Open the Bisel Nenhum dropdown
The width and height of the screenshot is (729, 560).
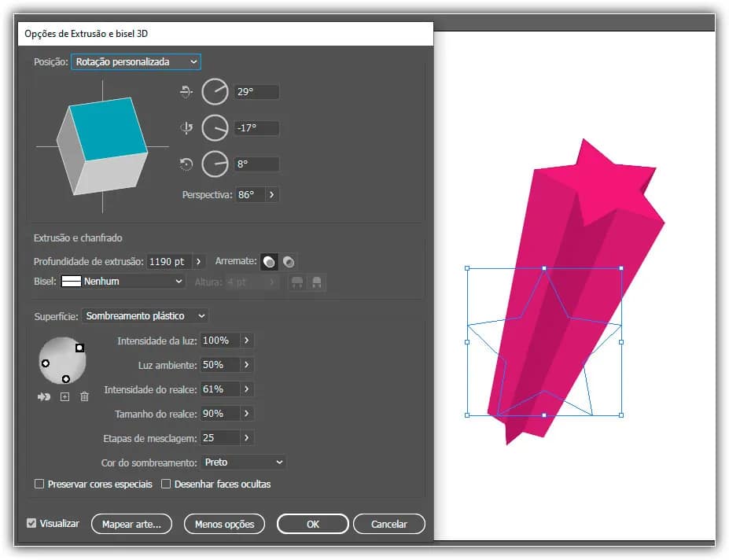[123, 282]
